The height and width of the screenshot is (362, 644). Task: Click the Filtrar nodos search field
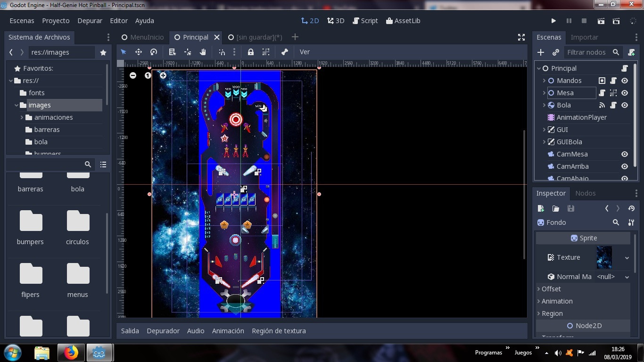coord(593,52)
